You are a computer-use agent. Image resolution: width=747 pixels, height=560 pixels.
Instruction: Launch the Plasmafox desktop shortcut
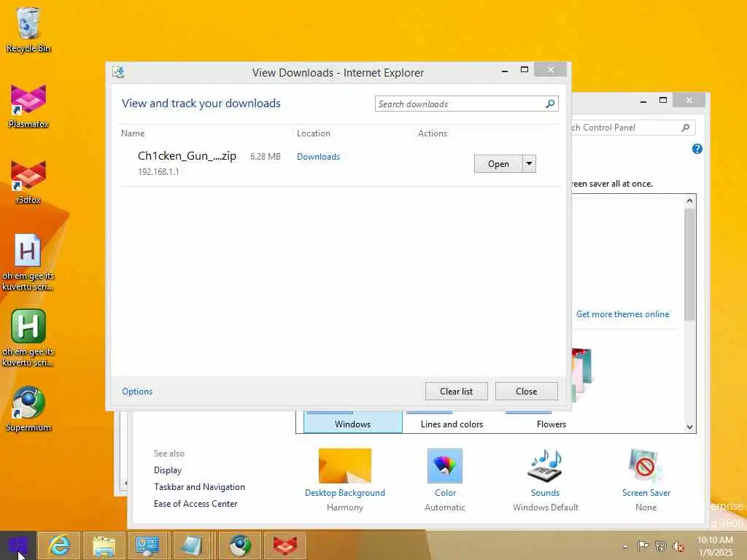click(28, 106)
